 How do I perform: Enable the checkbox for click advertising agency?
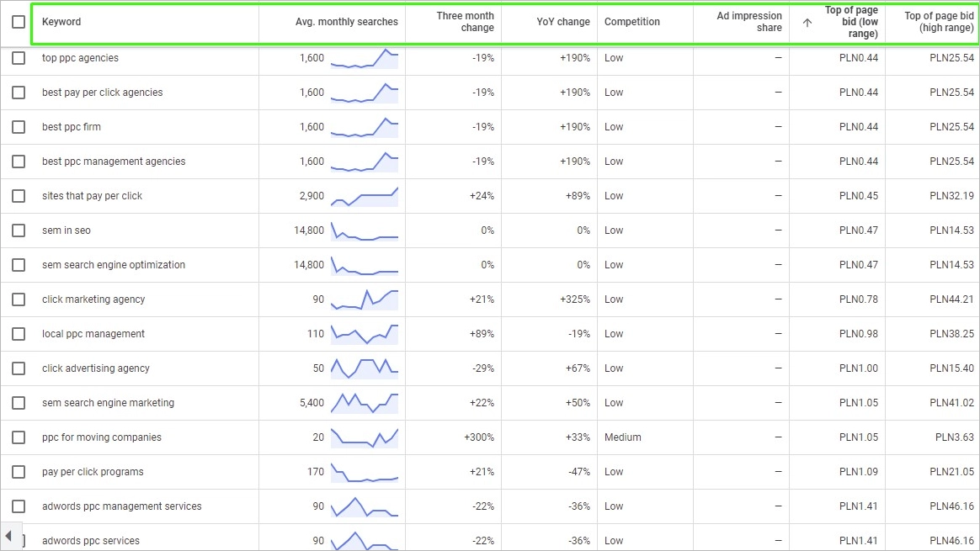(x=19, y=368)
